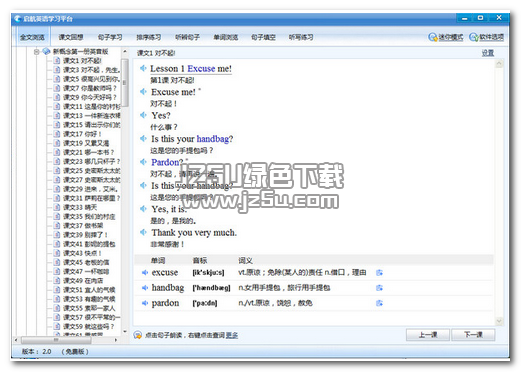Select lesson 课文59 in the tree
Image resolution: width=521 pixels, height=372 pixels.
coord(89,327)
